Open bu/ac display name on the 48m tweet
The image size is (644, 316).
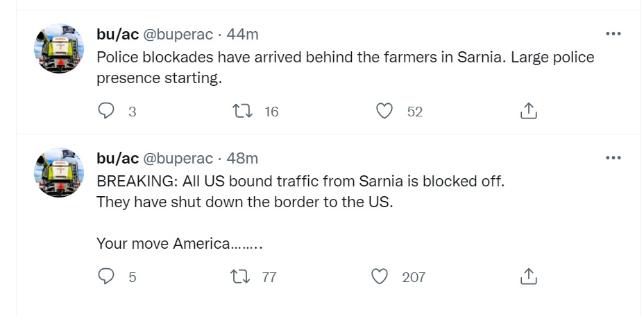(117, 158)
